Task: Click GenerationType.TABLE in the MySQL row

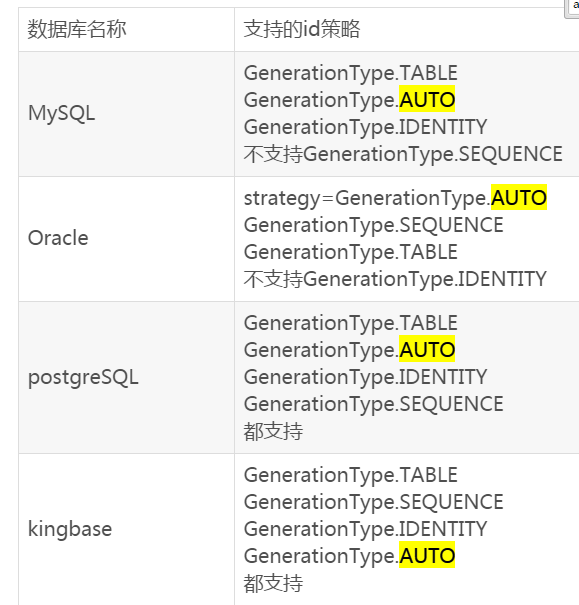Action: coord(351,73)
